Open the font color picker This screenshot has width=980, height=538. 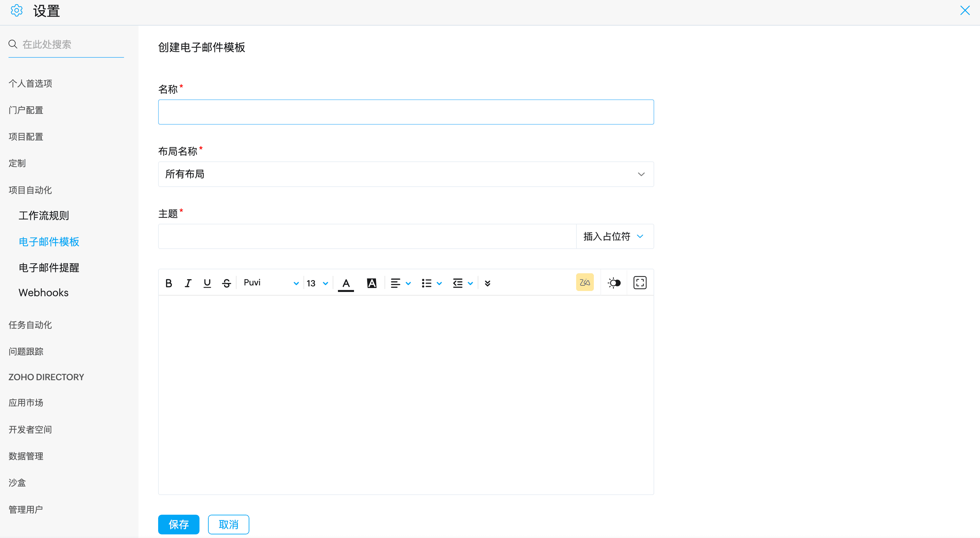pos(346,283)
